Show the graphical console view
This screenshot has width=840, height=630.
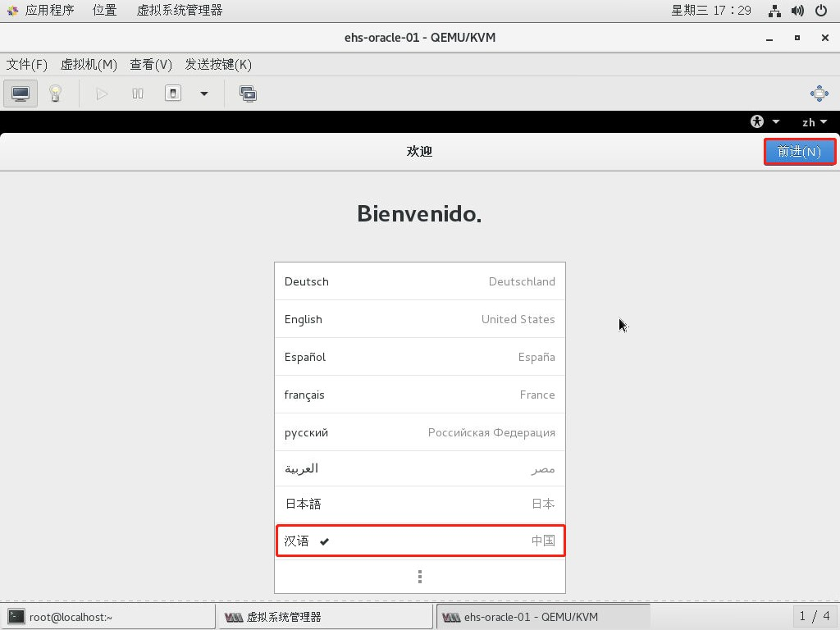(21, 94)
